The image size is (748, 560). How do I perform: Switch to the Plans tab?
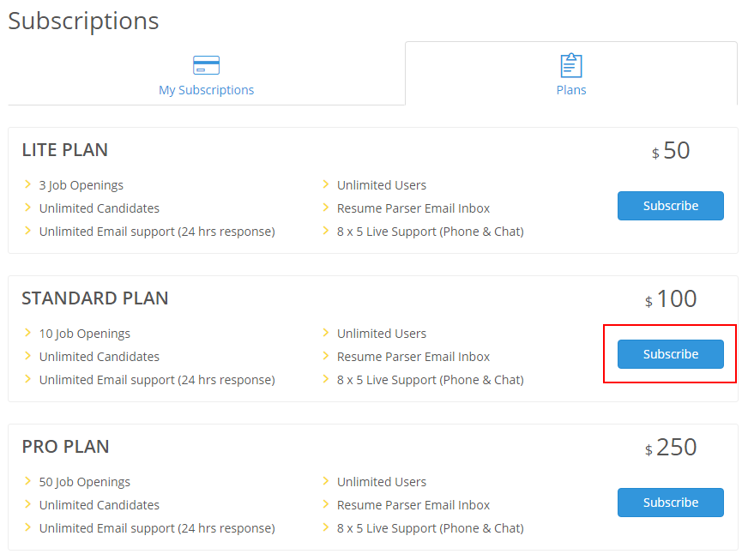[x=571, y=74]
